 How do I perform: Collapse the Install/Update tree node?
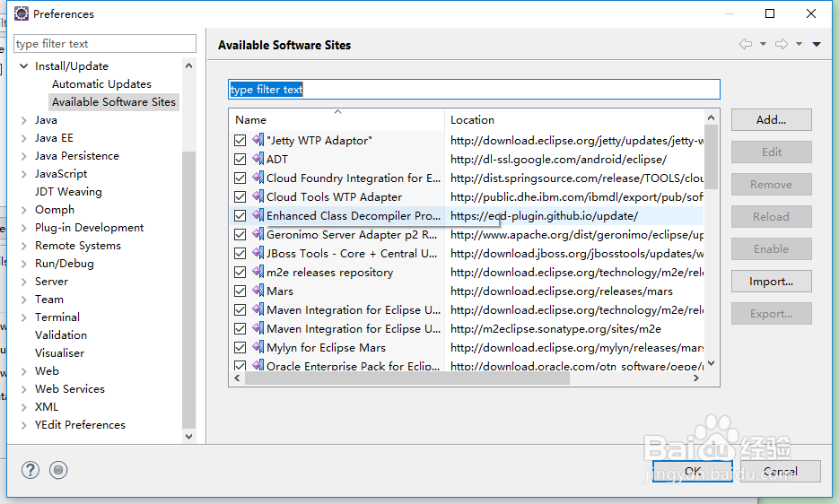coord(24,66)
